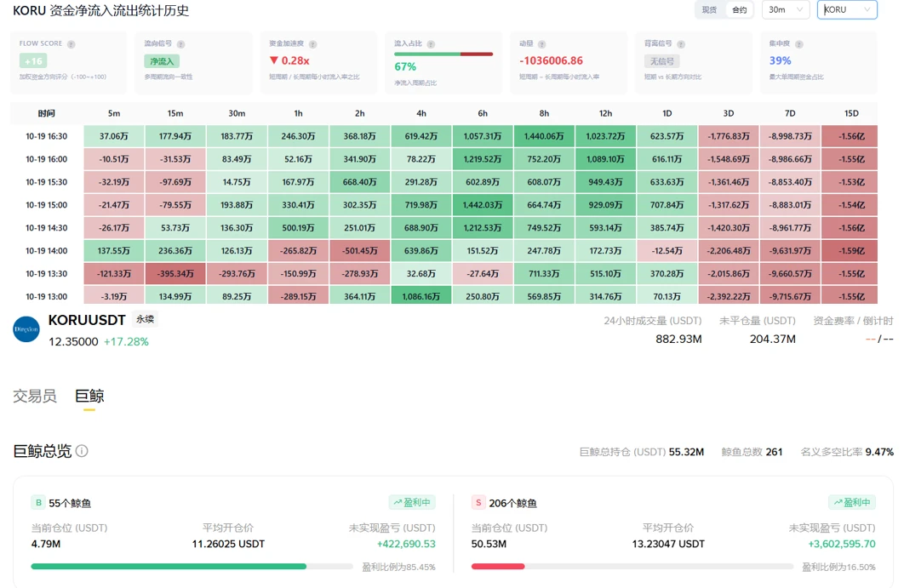Click the red down-triangle beside 0.28x
This screenshot has width=904, height=588.
[x=274, y=60]
